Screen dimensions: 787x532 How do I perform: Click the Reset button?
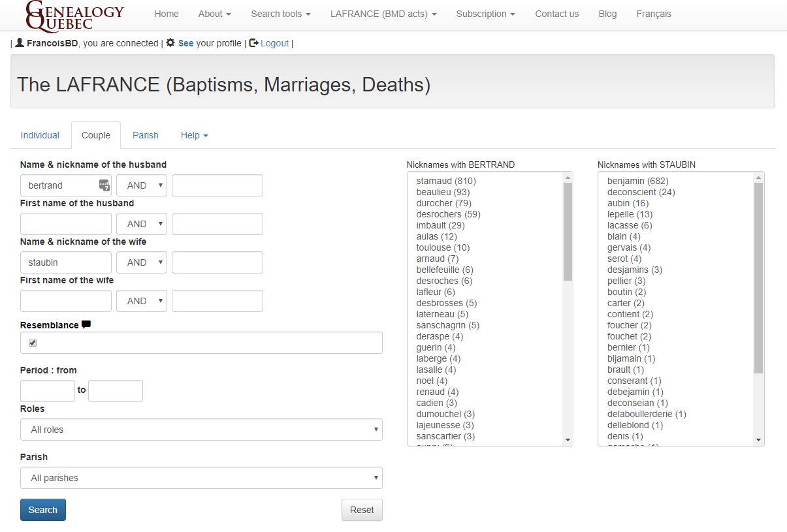click(x=362, y=510)
